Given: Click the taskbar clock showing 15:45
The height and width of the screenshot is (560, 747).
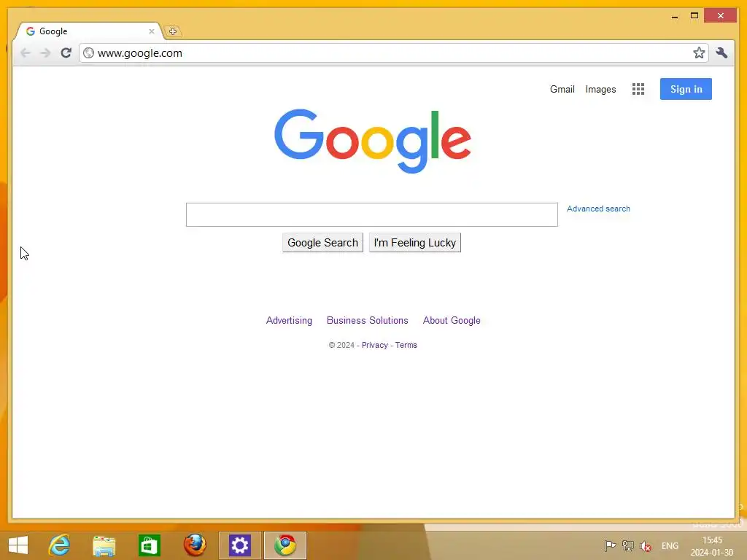Looking at the screenshot, I should coord(712,546).
